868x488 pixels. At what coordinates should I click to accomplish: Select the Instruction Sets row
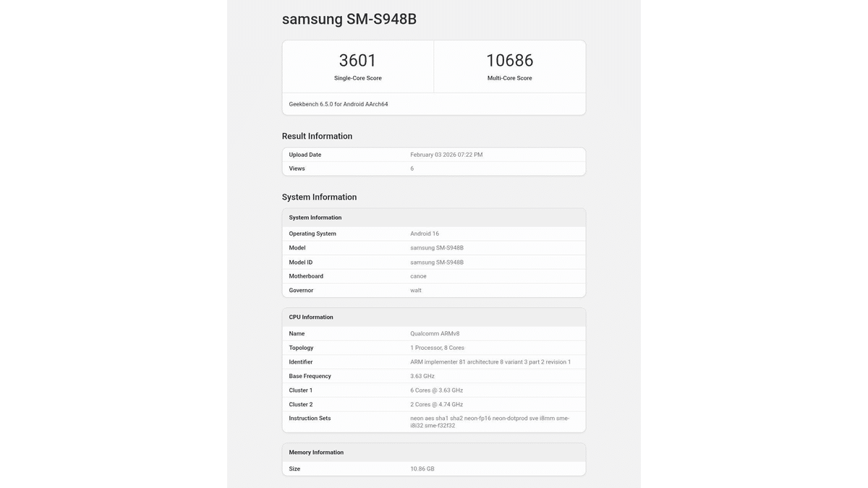(x=434, y=421)
